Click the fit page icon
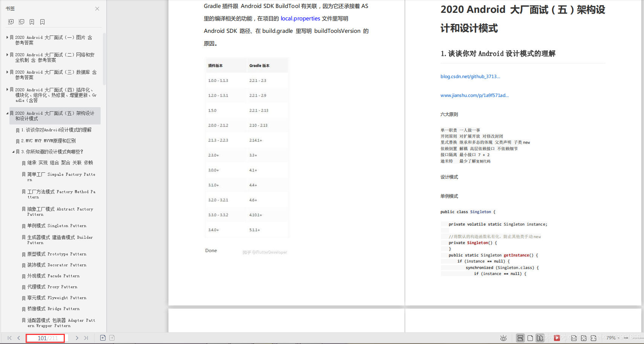Viewport: 644px width, 344px height. click(584, 338)
